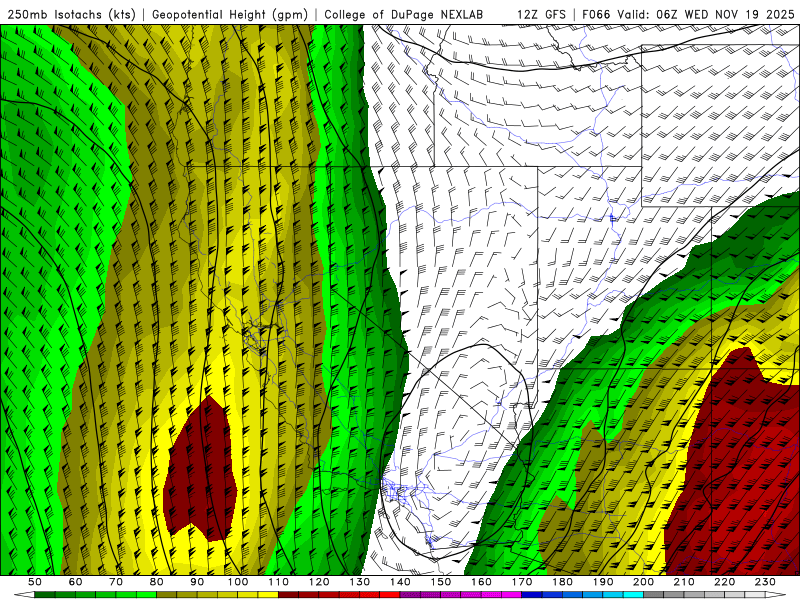Click the '220' color bar label
Image resolution: width=800 pixels, height=600 pixels.
(724, 582)
